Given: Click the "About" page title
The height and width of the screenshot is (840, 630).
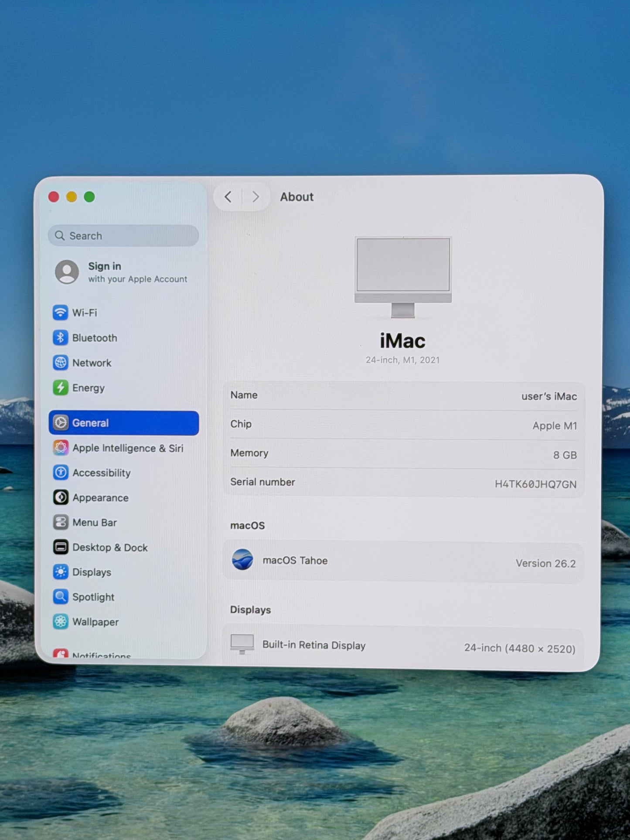Looking at the screenshot, I should (x=296, y=197).
